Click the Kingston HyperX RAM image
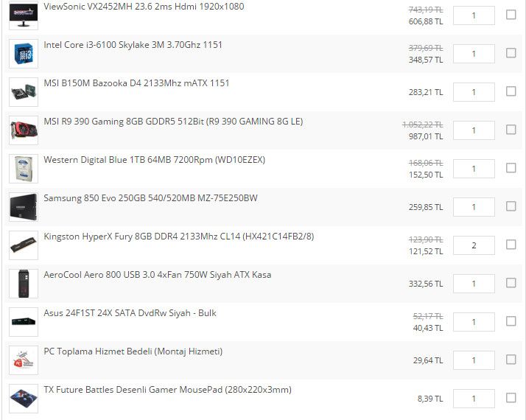The image size is (526, 420). coord(24,245)
